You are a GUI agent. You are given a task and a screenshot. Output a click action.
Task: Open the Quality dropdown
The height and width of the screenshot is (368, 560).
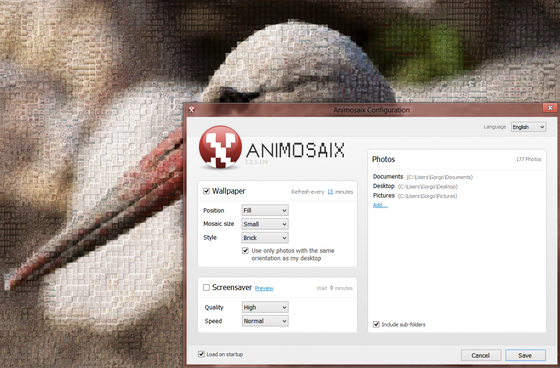pyautogui.click(x=265, y=307)
